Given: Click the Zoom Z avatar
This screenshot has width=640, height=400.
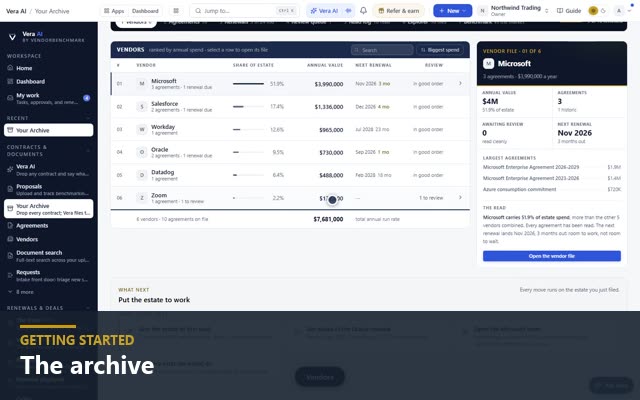Looking at the screenshot, I should tap(142, 198).
